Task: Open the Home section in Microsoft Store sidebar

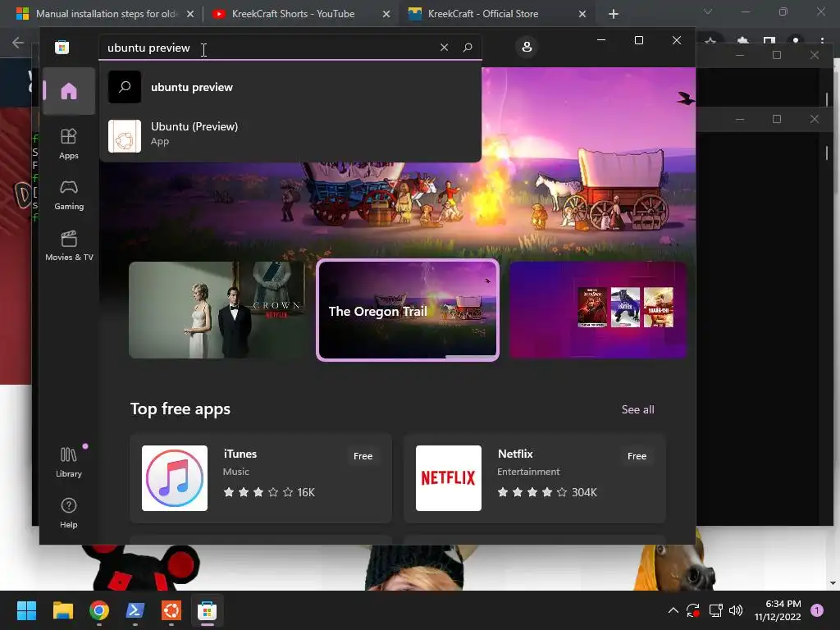Action: click(x=69, y=91)
